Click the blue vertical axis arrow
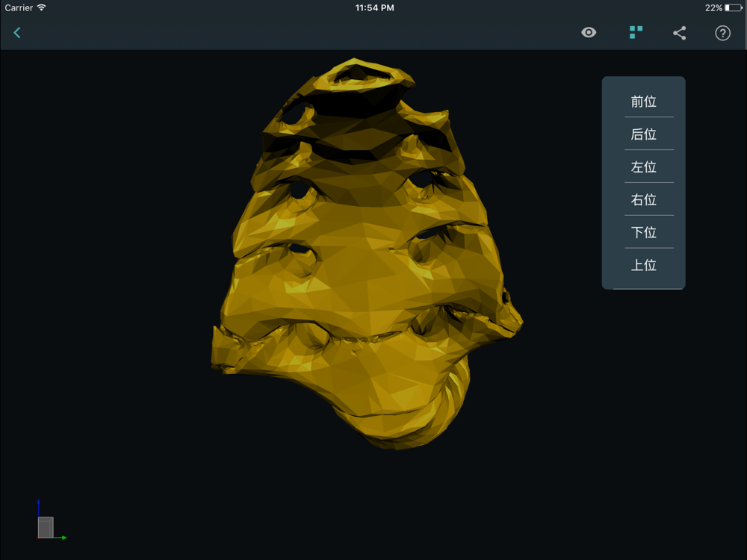 (38, 507)
